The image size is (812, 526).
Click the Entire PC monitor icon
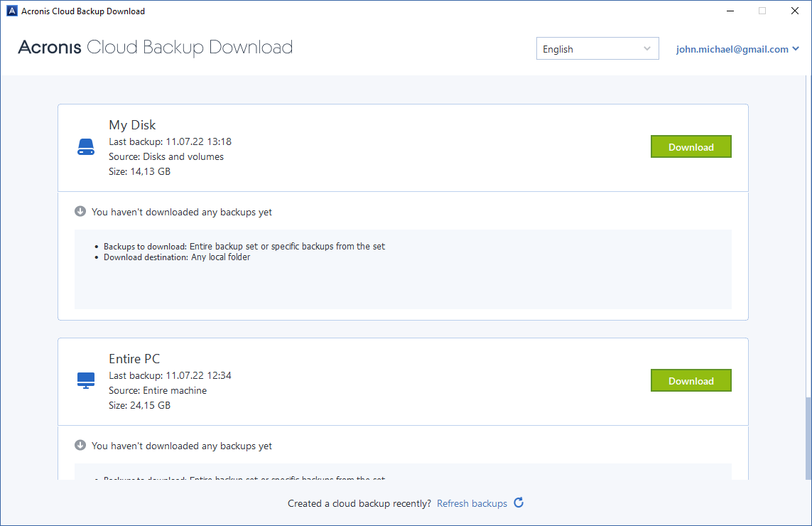86,380
